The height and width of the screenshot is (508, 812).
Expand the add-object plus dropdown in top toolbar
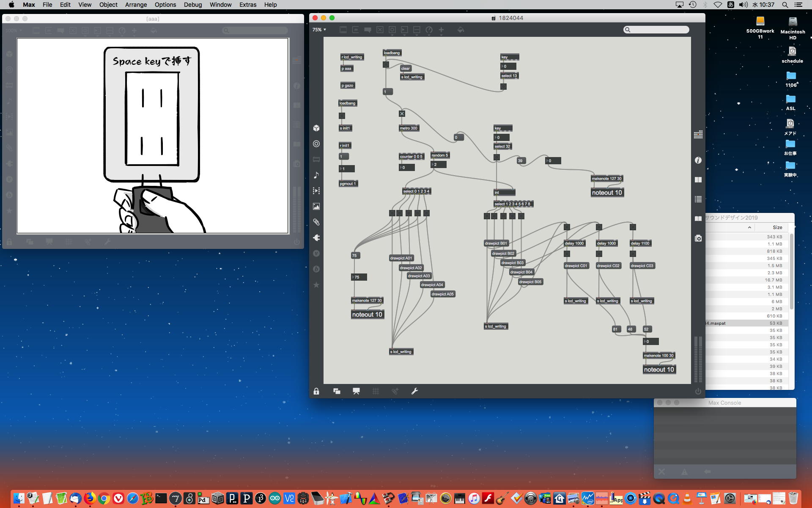[x=441, y=30]
